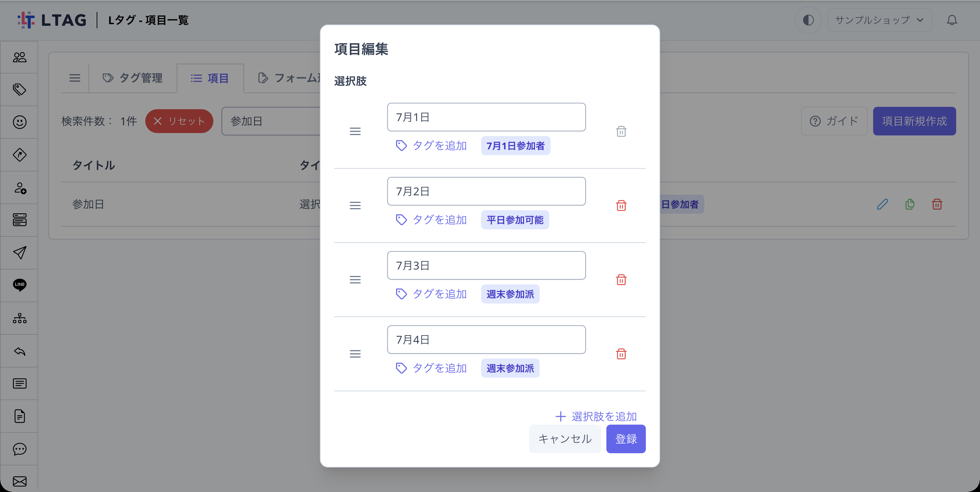Click the LTAG logo
Viewport: 980px width, 492px height.
52,20
